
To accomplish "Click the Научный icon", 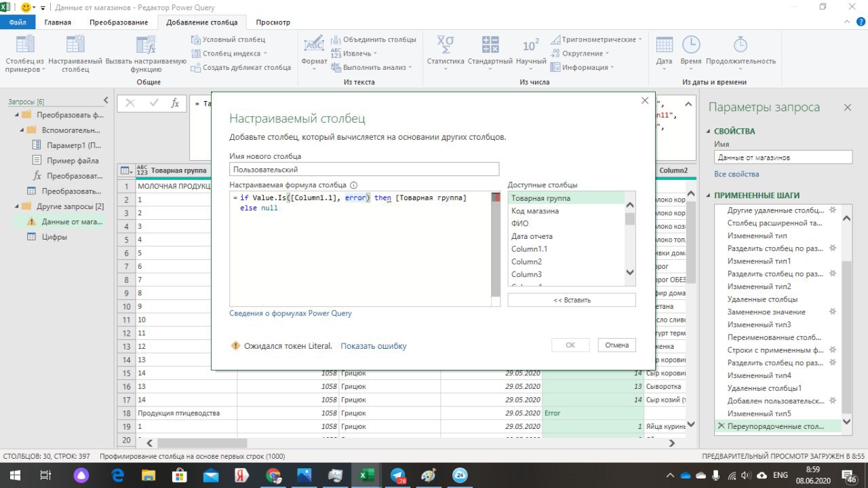I will pos(531,45).
